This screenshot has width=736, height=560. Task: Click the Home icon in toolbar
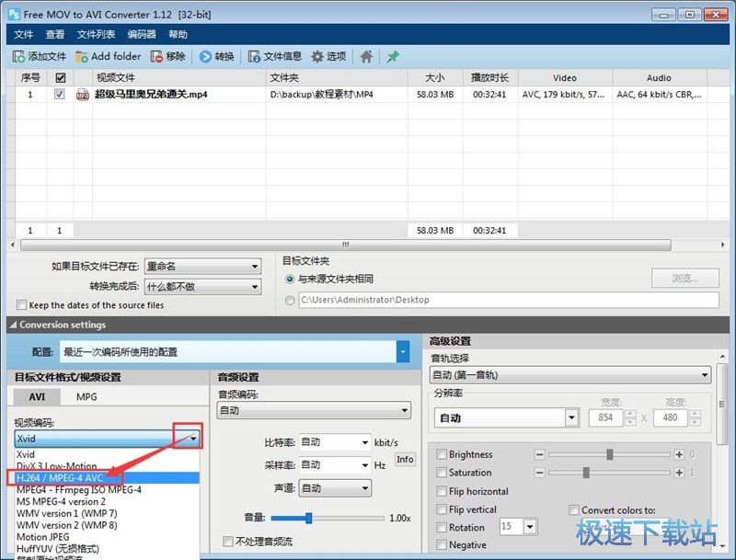click(x=366, y=56)
